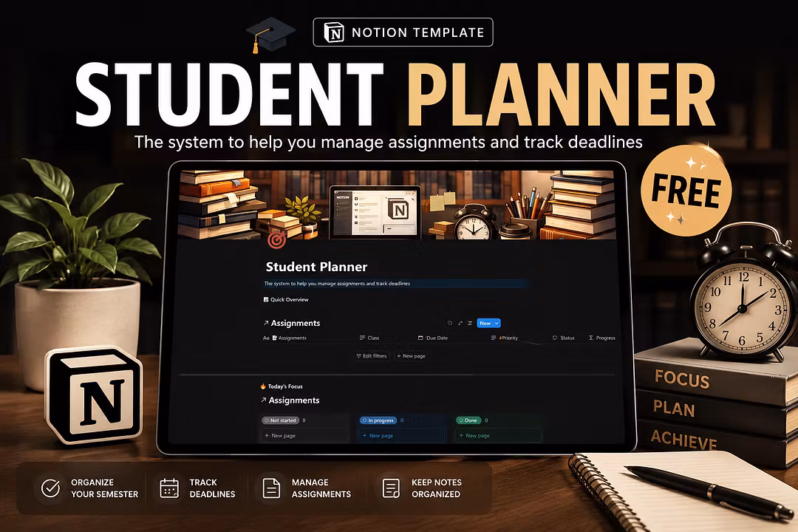Select the Not started status group
Screen dimensions: 798x532
(x=280, y=420)
